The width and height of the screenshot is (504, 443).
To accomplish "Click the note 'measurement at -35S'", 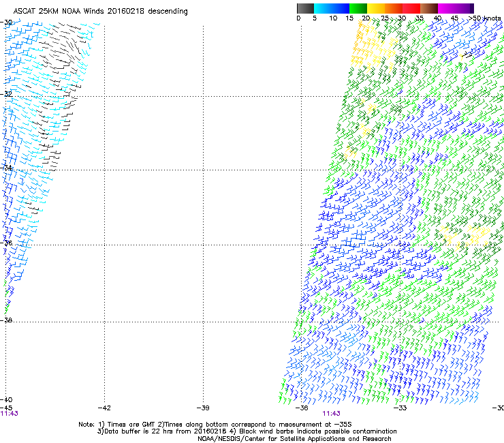I will click(317, 425).
